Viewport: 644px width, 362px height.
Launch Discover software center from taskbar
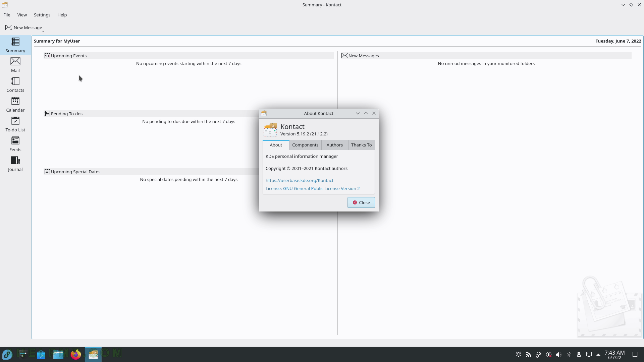pyautogui.click(x=41, y=354)
